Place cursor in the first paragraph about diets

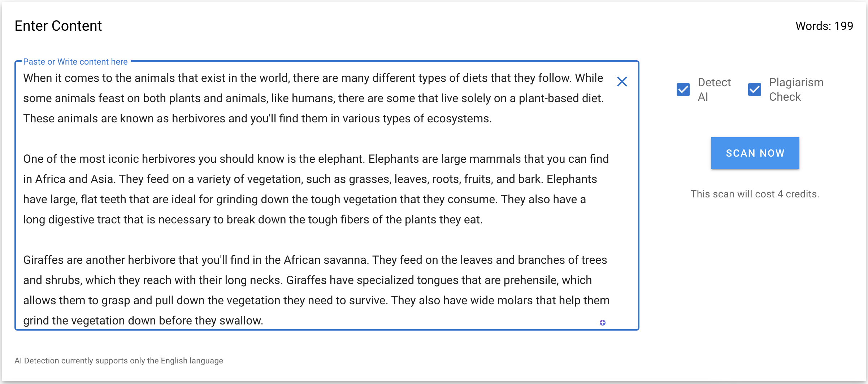pyautogui.click(x=313, y=98)
